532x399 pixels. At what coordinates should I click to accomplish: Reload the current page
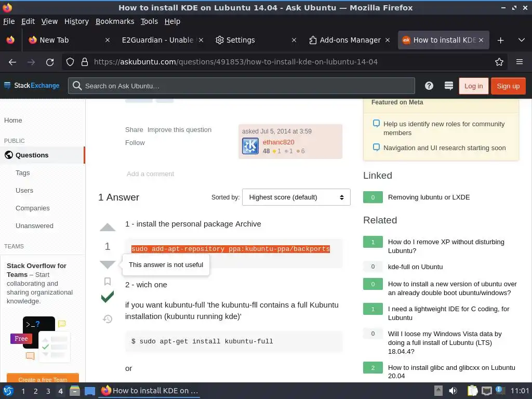coord(50,62)
